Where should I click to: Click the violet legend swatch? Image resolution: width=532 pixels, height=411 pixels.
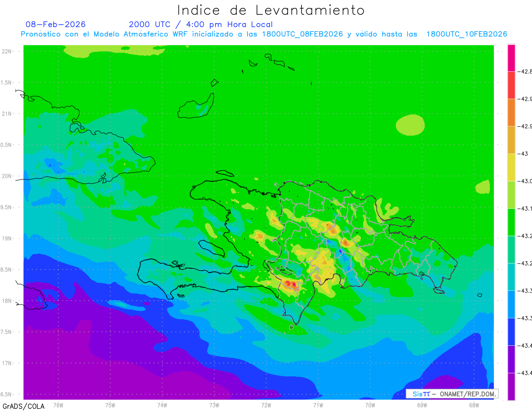511,359
